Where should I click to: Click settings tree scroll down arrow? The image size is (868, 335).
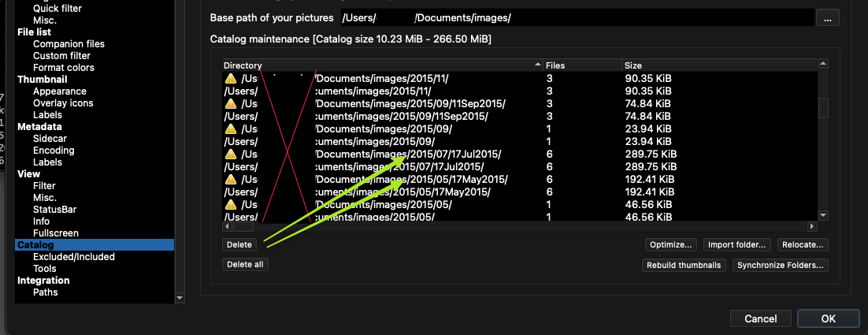tap(180, 299)
